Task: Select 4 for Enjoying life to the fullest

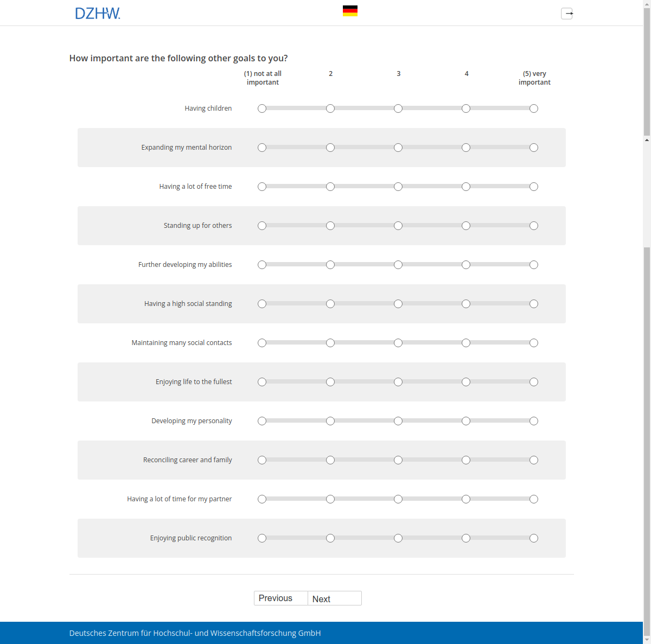Action: click(466, 382)
